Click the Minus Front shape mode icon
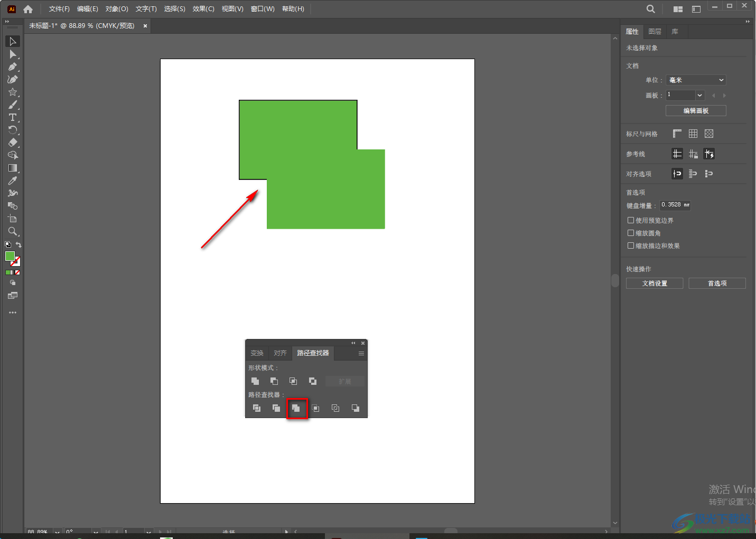 point(274,381)
